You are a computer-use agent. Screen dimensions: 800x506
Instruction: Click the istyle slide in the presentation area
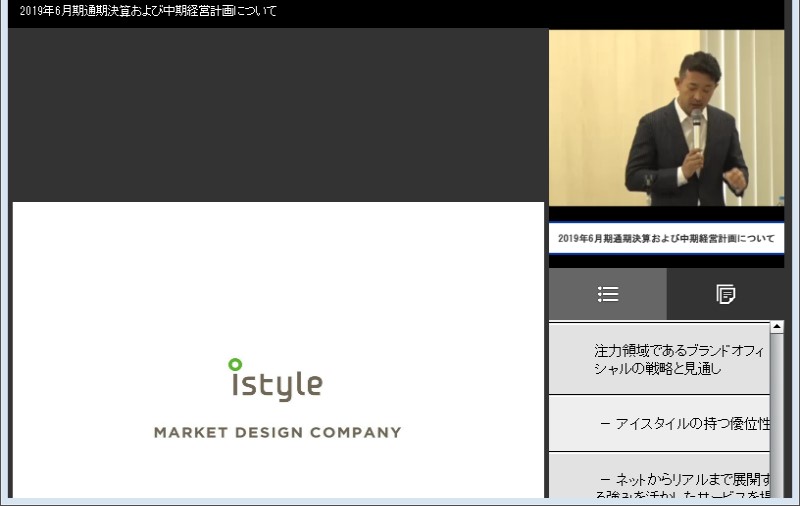278,350
